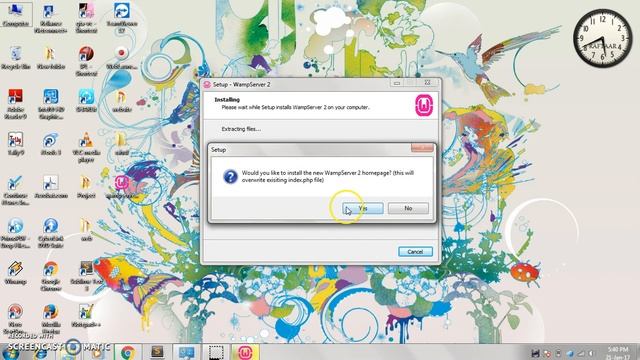640x360 pixels.
Task: Click No in the Setup prompt
Action: (408, 208)
